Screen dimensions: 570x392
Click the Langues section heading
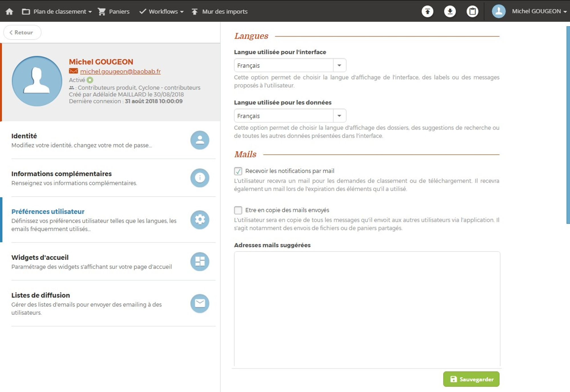point(251,36)
